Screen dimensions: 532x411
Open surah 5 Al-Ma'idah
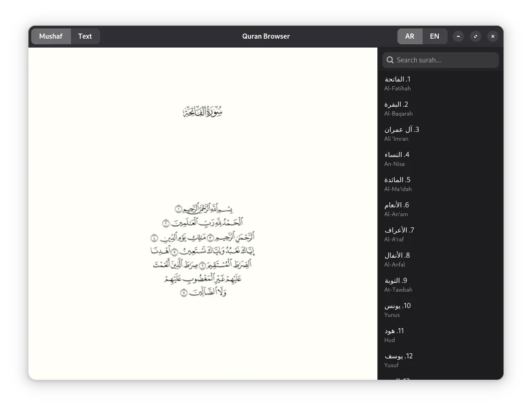(x=440, y=184)
